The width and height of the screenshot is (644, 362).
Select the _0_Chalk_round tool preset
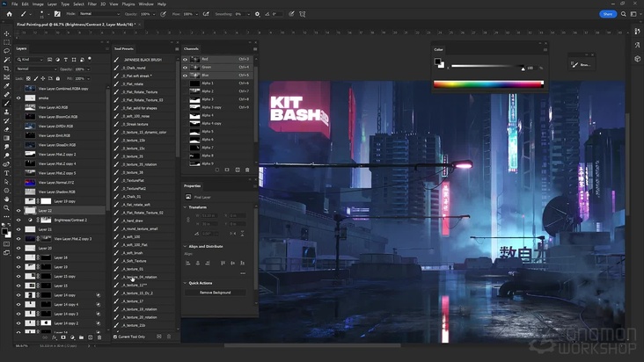[134, 68]
